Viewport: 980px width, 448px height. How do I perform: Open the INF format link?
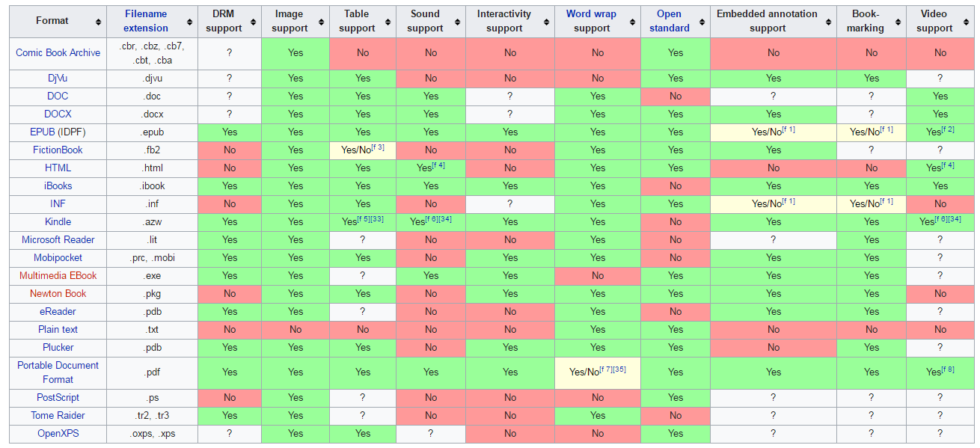[58, 204]
